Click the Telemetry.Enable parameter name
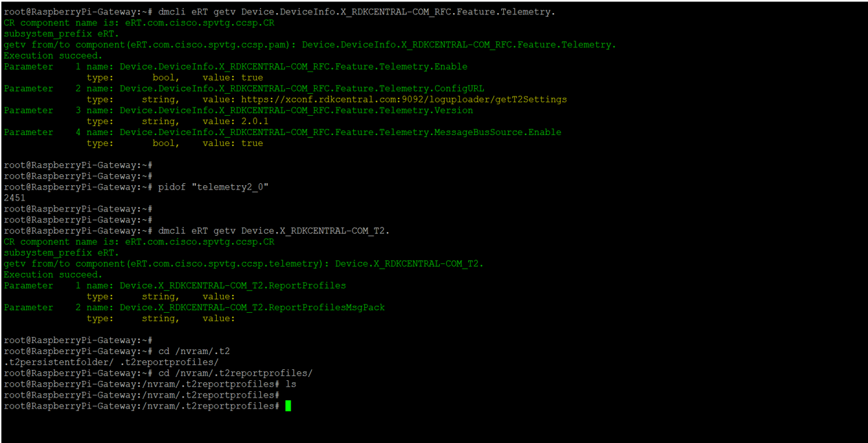Viewport: 868px width, 443px height. 293,67
